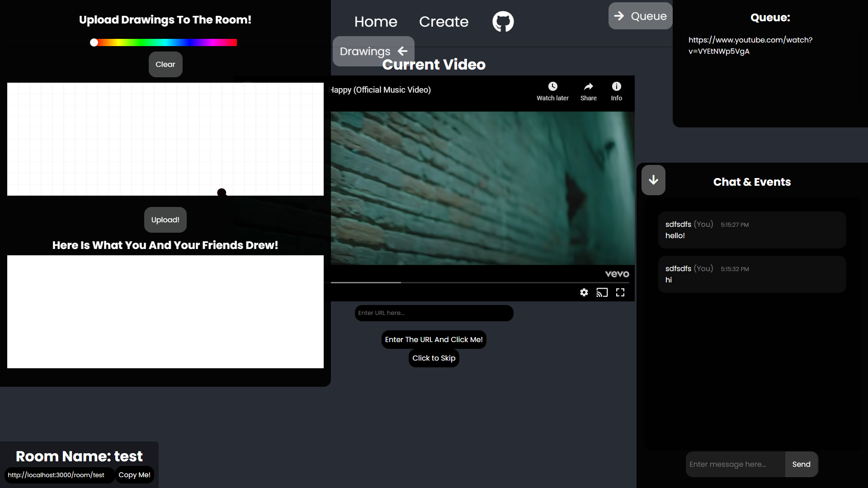Toggle the Queue panel
Screen dimensions: 868x488
click(640, 16)
